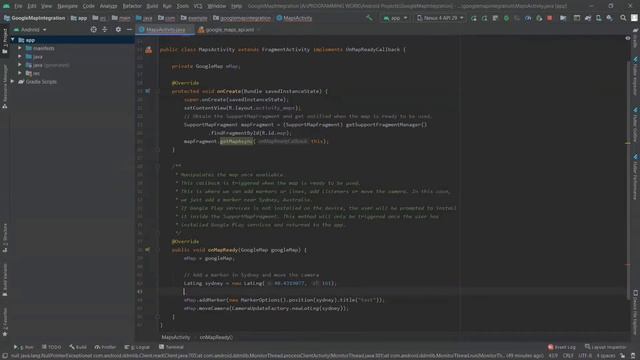Click the editor inspections eye icon
Viewport: 640px width, 360px height.
(x=628, y=38)
